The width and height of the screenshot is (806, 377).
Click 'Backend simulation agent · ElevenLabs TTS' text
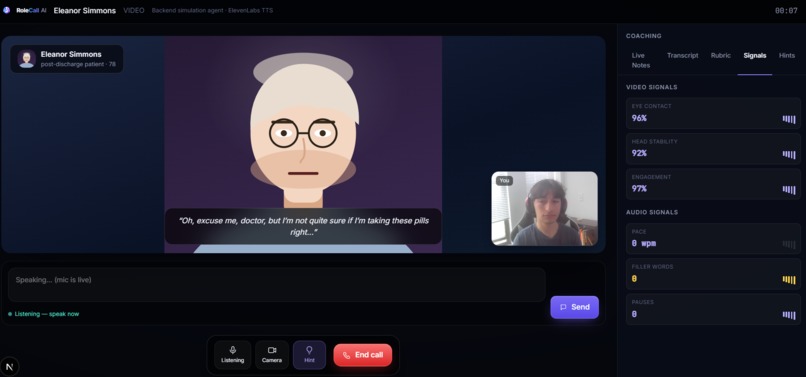[212, 10]
